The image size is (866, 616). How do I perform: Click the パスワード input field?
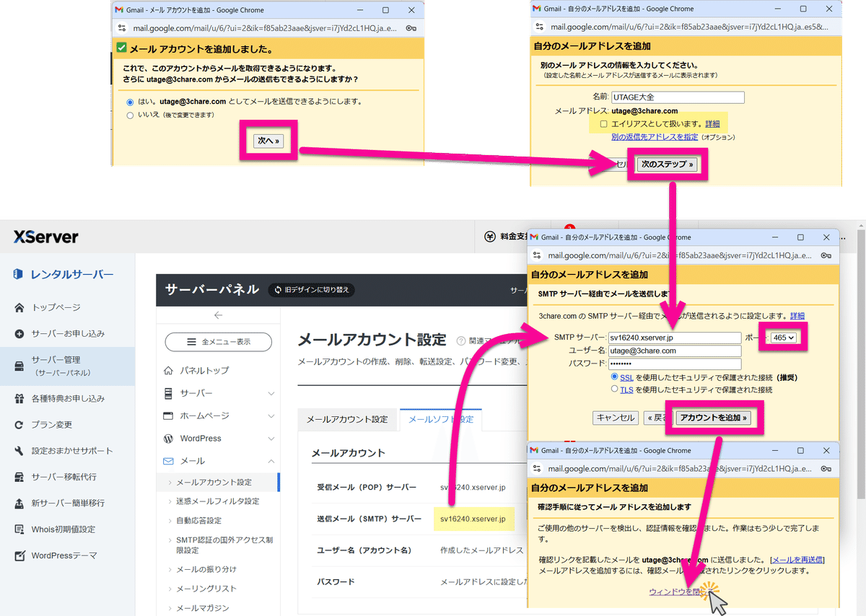[675, 364]
